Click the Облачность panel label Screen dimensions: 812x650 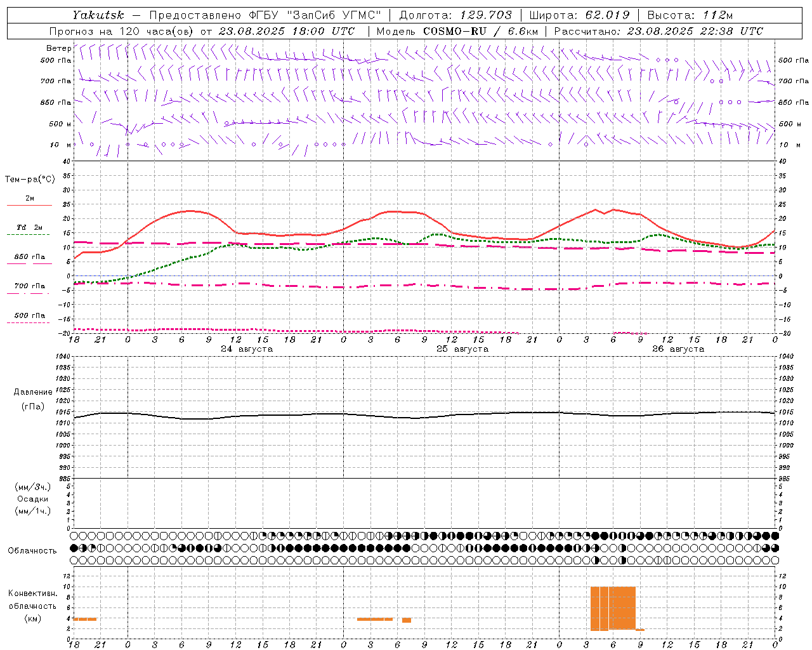32,550
